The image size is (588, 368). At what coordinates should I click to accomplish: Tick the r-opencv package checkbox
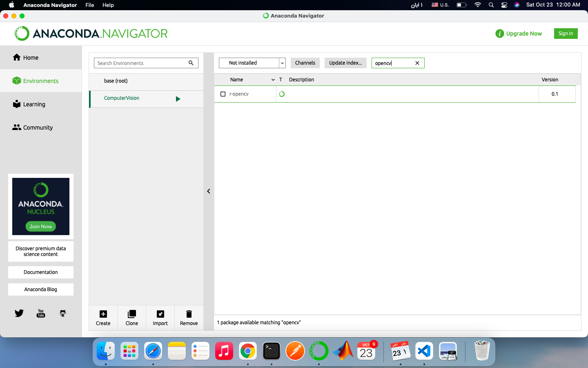tap(223, 94)
